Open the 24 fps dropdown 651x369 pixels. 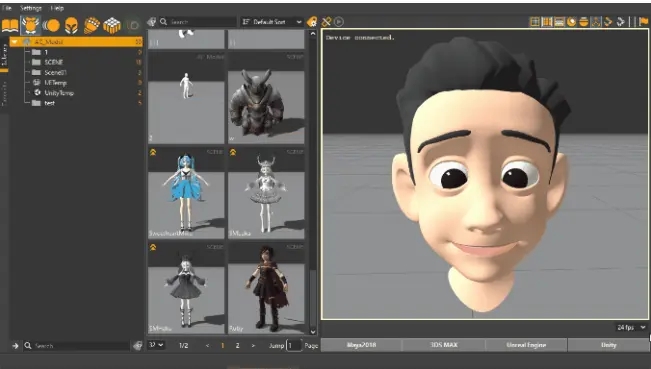coord(631,327)
